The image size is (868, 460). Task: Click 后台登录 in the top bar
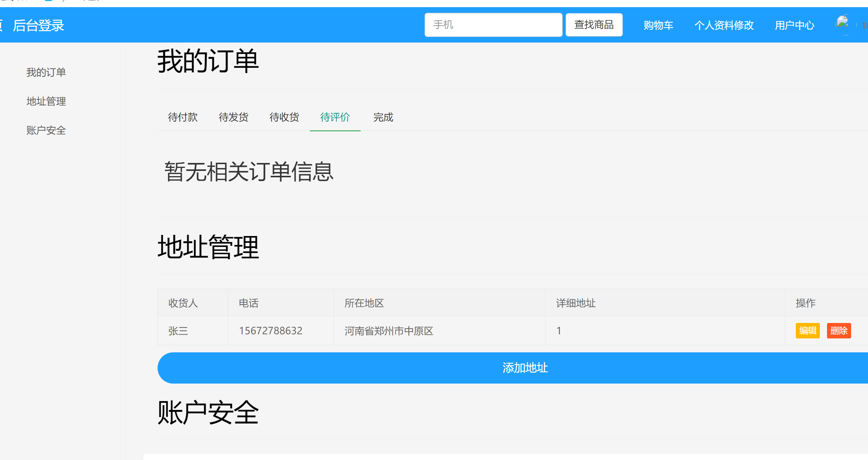(39, 26)
